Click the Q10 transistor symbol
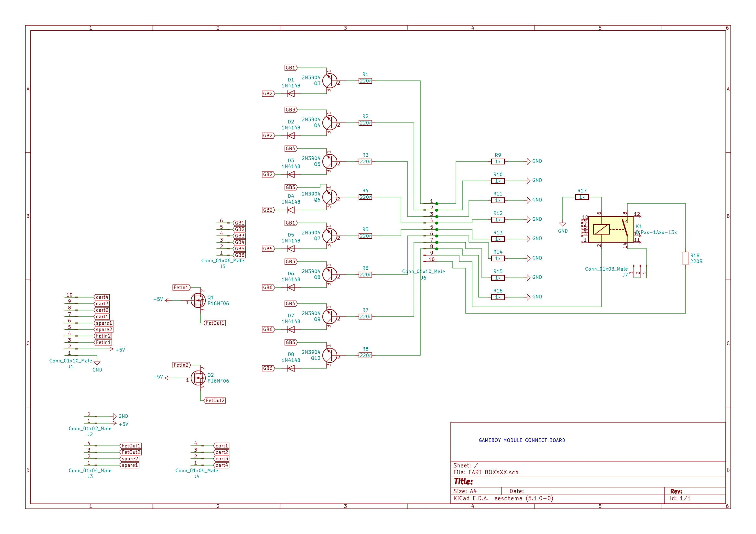Screen dimensions: 756x534 pos(329,355)
